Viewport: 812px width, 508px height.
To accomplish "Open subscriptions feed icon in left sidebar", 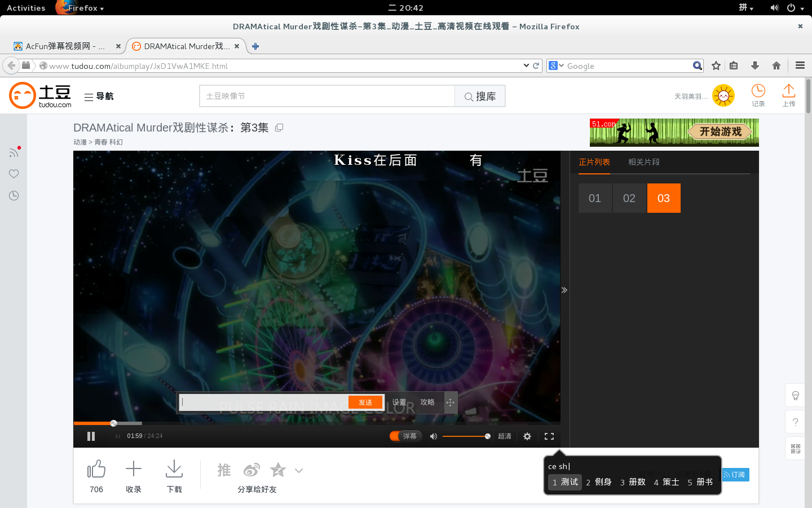I will coord(14,152).
